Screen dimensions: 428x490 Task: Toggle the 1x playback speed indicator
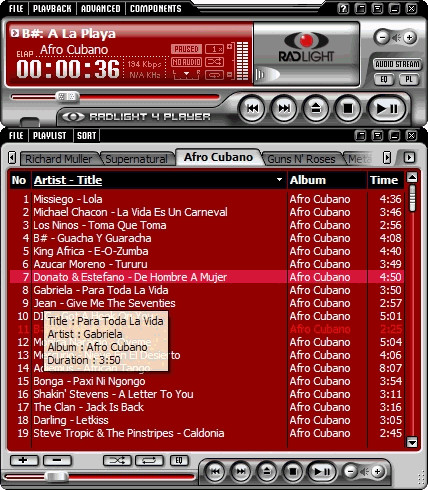point(214,49)
